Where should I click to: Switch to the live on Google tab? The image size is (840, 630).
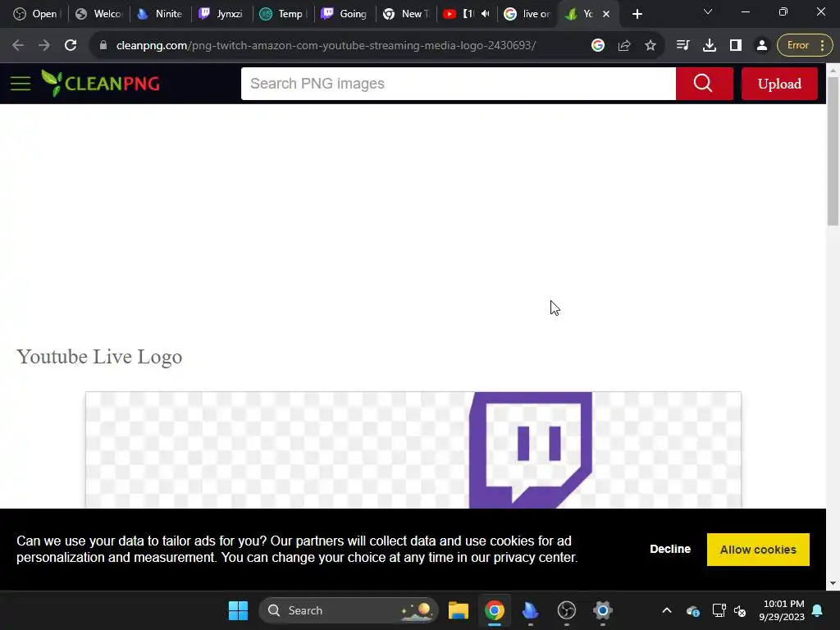pos(527,14)
